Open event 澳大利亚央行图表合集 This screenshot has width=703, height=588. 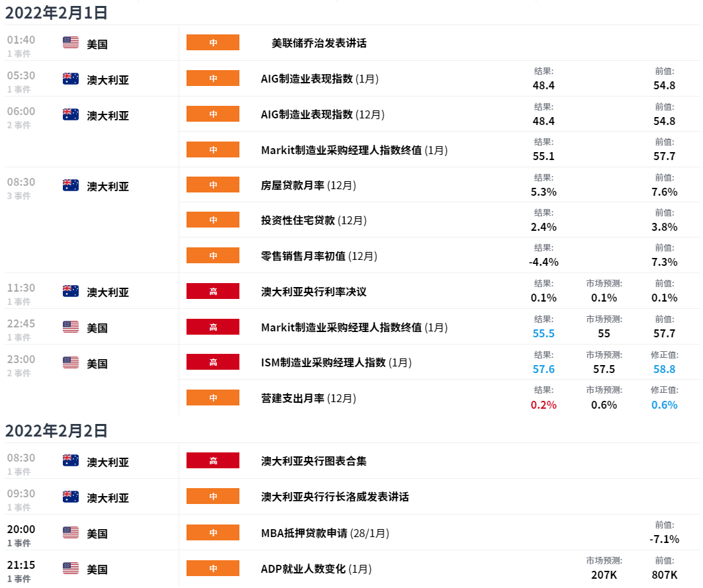(x=314, y=461)
